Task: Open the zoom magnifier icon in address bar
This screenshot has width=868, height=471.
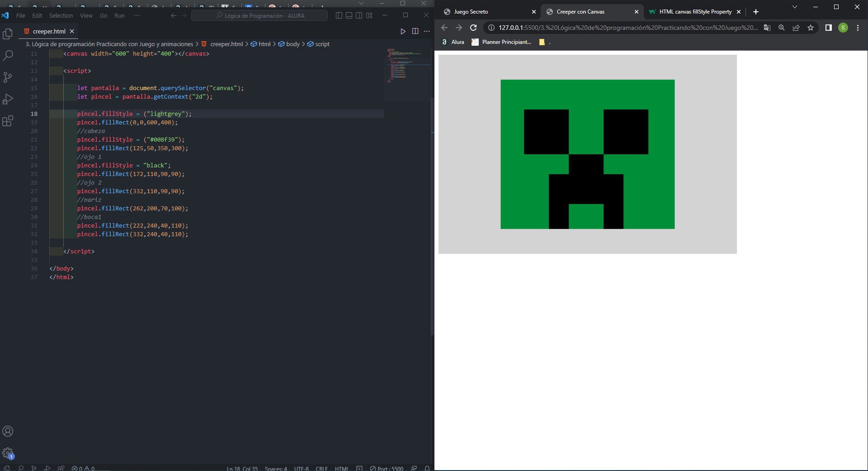Action: [x=782, y=28]
